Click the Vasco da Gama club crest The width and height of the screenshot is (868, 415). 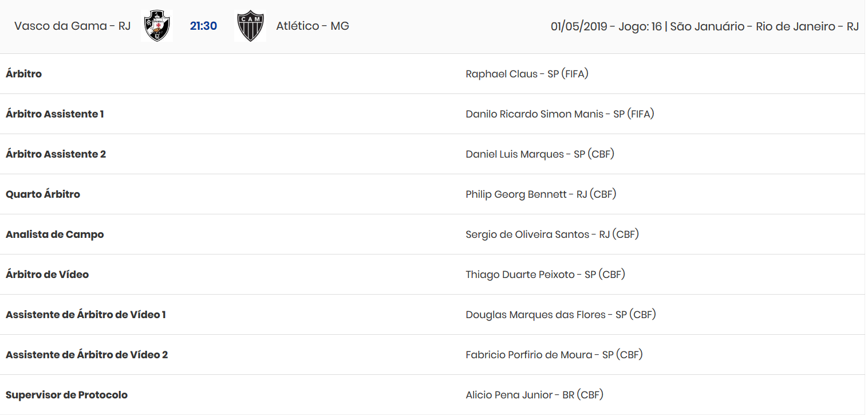pyautogui.click(x=157, y=26)
